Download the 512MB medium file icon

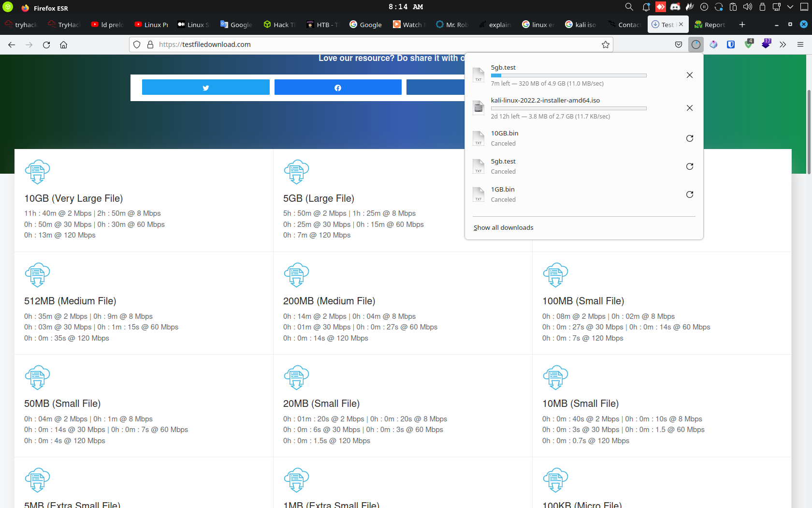(x=37, y=275)
